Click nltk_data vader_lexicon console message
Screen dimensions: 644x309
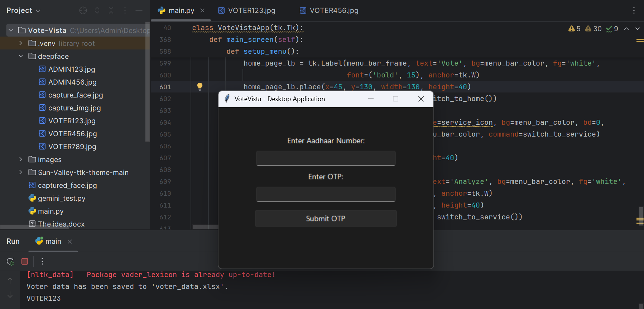tap(151, 275)
